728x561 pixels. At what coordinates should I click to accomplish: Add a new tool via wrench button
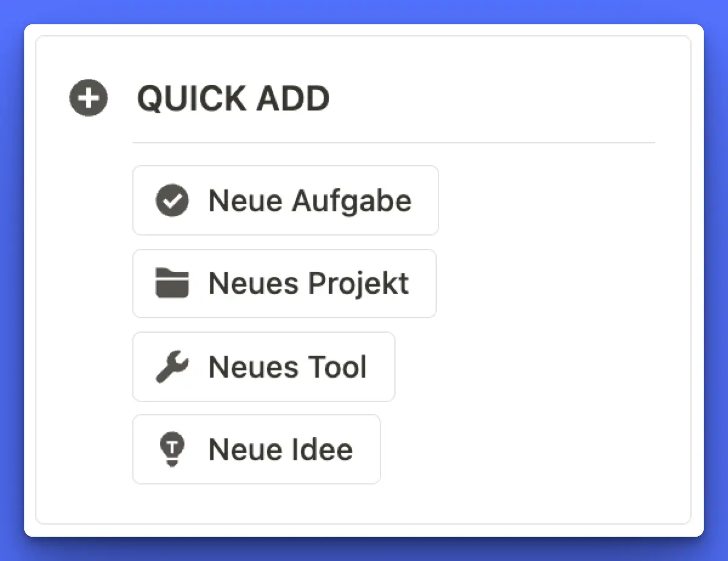263,367
